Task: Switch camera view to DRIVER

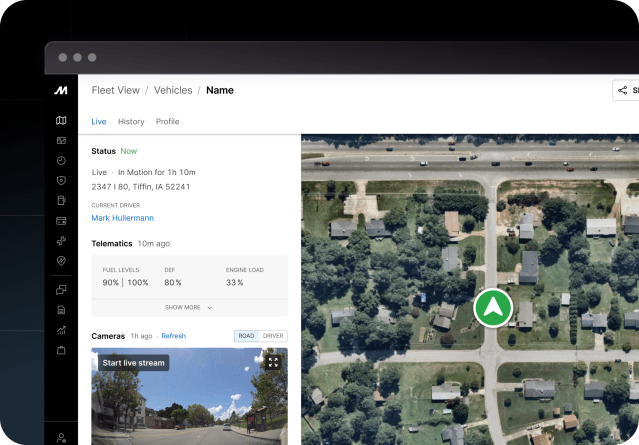Action: click(x=273, y=336)
